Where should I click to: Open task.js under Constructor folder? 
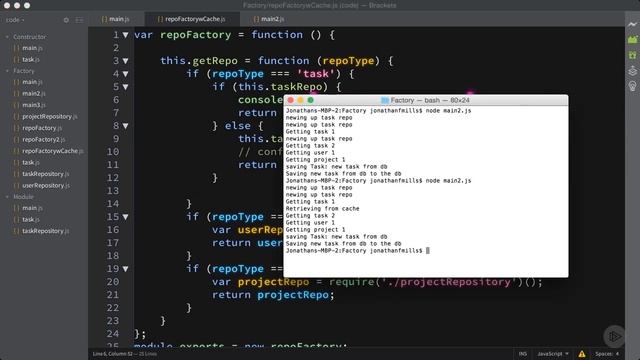coord(31,60)
